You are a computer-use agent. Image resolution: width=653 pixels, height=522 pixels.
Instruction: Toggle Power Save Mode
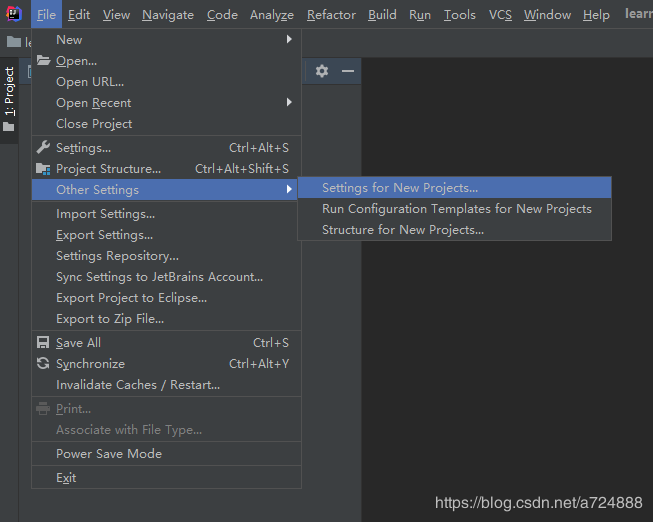point(109,454)
